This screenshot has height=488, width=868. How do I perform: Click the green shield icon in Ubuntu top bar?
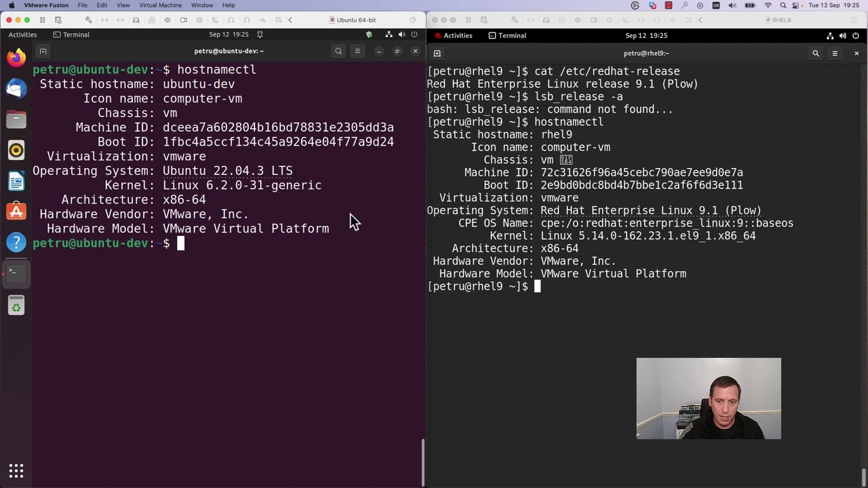370,35
